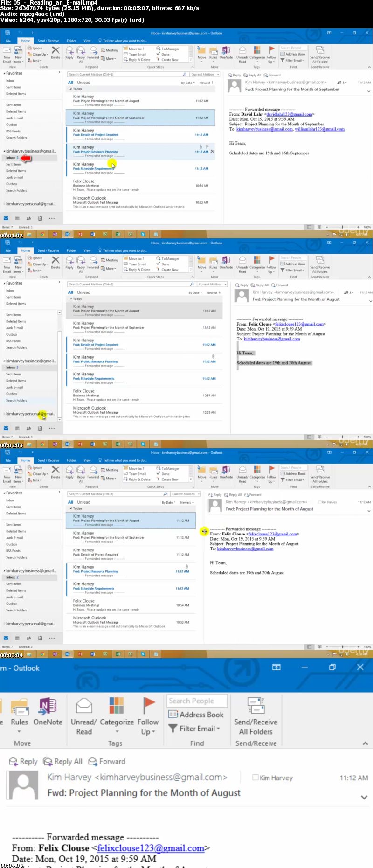This screenshot has height=868, width=373.
Task: Click Team Email quick step in 00:01:02 frame
Action: tap(134, 54)
